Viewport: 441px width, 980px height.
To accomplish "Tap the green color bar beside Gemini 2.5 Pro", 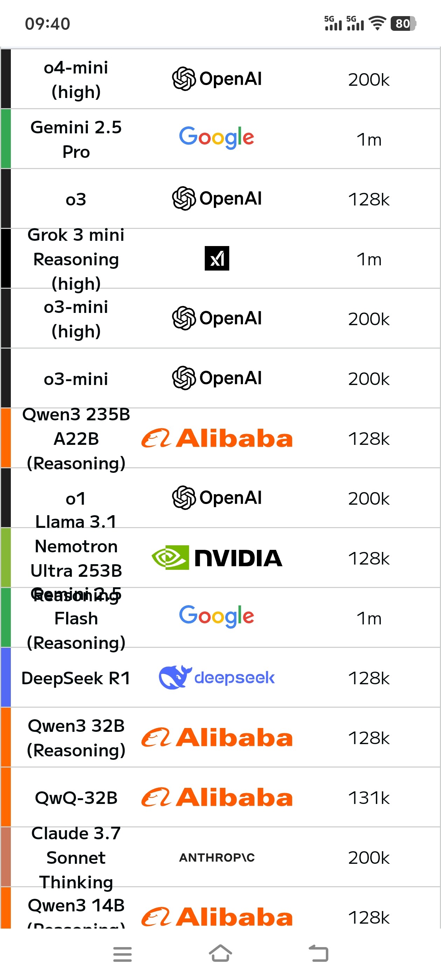I will point(6,139).
